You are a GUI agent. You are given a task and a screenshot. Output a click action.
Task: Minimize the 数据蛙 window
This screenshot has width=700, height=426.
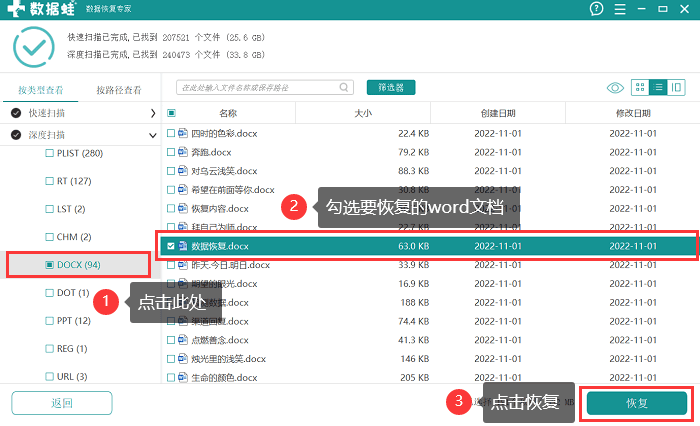click(642, 9)
